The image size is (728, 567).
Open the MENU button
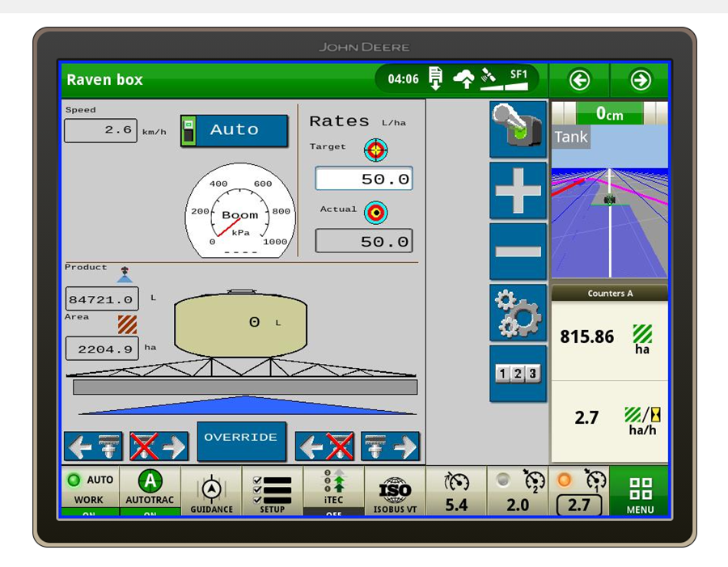(x=640, y=491)
